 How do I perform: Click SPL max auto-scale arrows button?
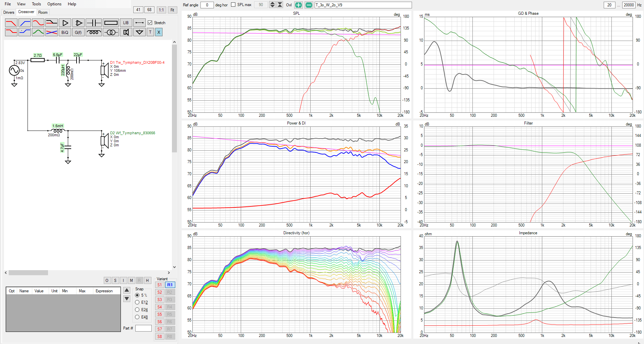point(280,5)
